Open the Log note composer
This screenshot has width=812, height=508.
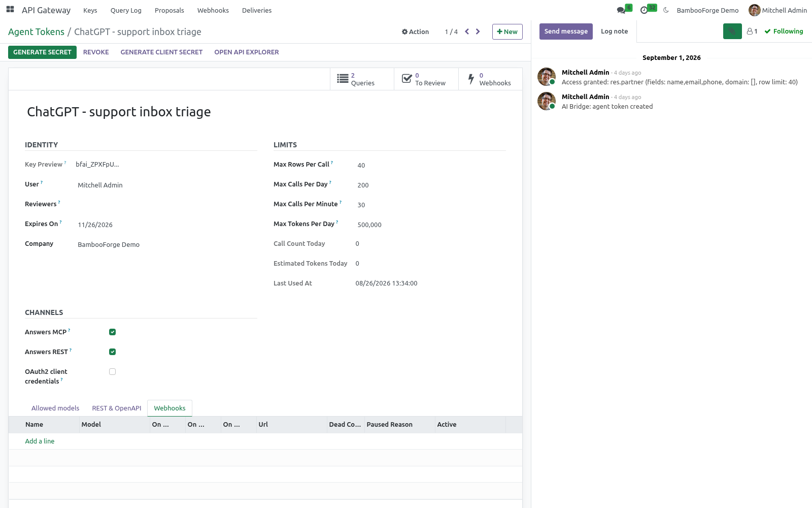pyautogui.click(x=614, y=31)
